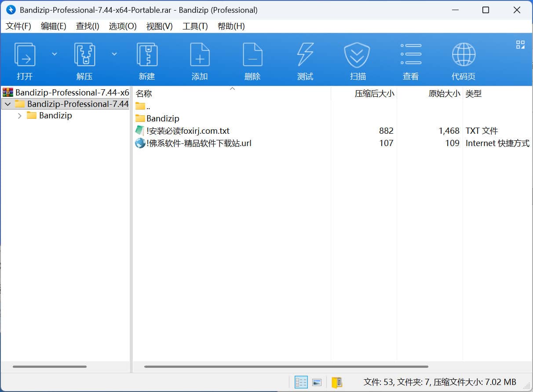
Task: Click the txt file icon beside !安装必读foxirj.com.txt
Action: (x=140, y=131)
